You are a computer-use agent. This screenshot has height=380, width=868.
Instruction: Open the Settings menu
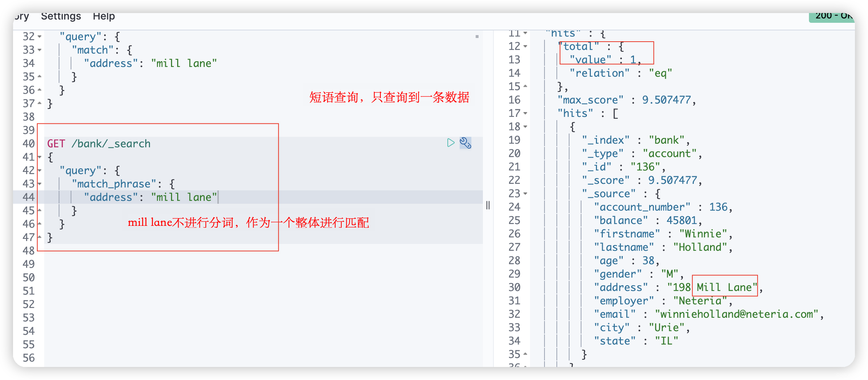(61, 16)
